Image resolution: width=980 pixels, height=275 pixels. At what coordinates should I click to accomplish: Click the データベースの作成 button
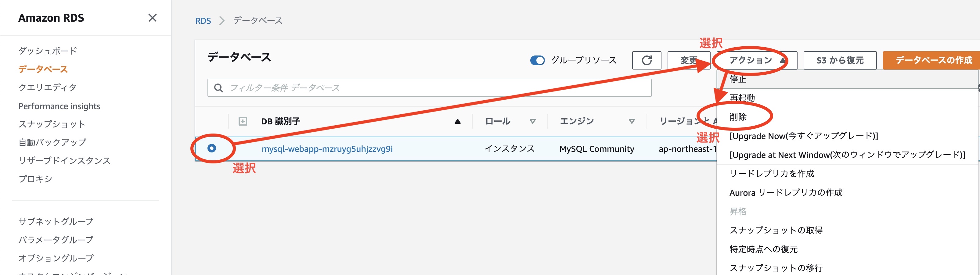(931, 60)
